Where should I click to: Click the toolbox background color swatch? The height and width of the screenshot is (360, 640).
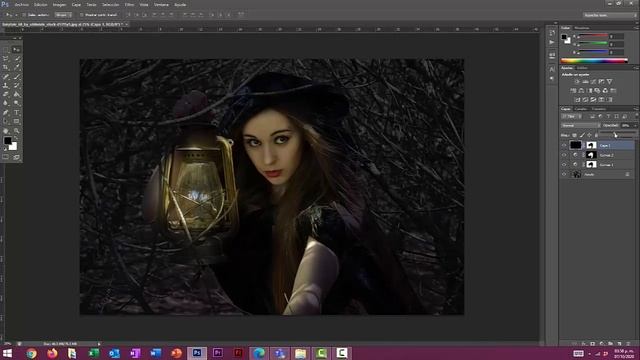tap(14, 147)
